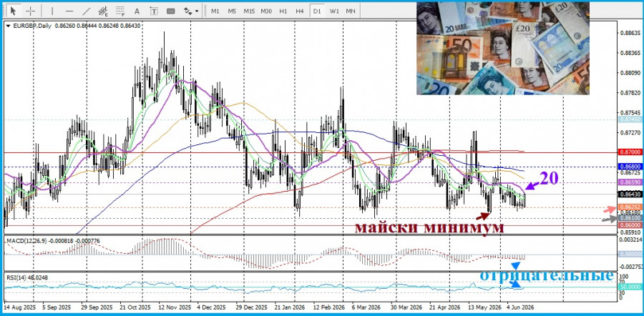
Task: Switch chart to M1 timeframe
Action: (215, 11)
